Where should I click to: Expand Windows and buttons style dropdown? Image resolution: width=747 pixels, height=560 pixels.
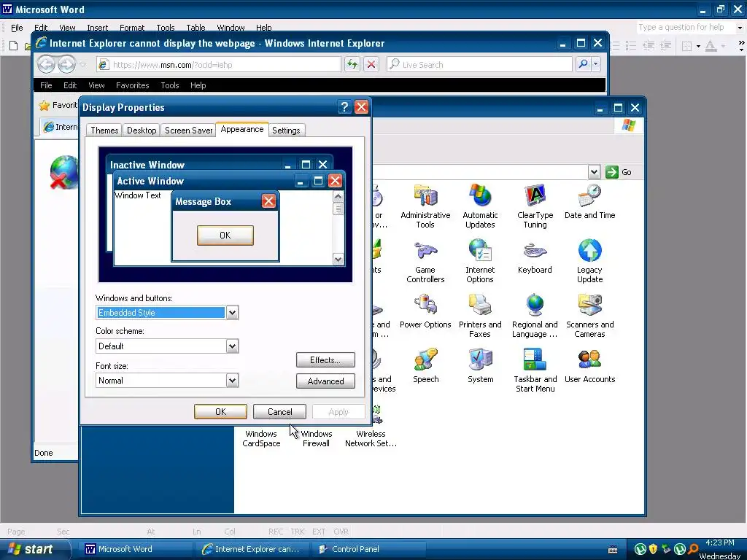click(232, 313)
